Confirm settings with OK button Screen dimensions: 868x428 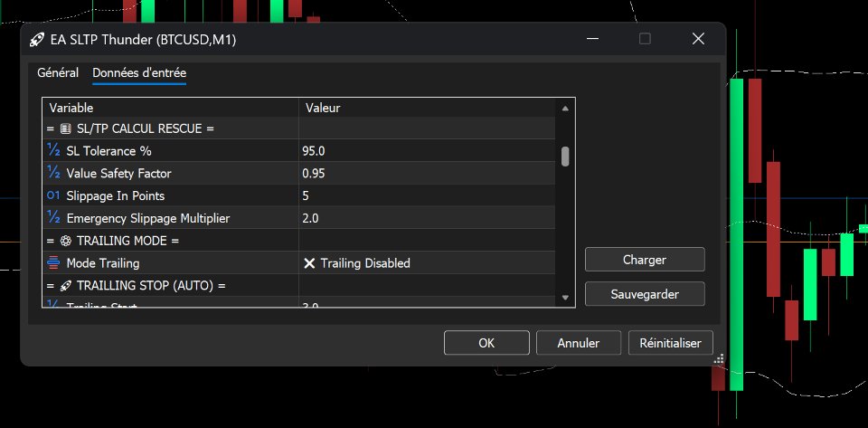point(486,343)
